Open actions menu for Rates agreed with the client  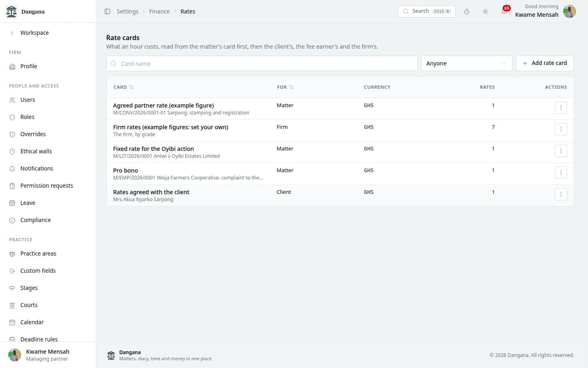click(561, 194)
